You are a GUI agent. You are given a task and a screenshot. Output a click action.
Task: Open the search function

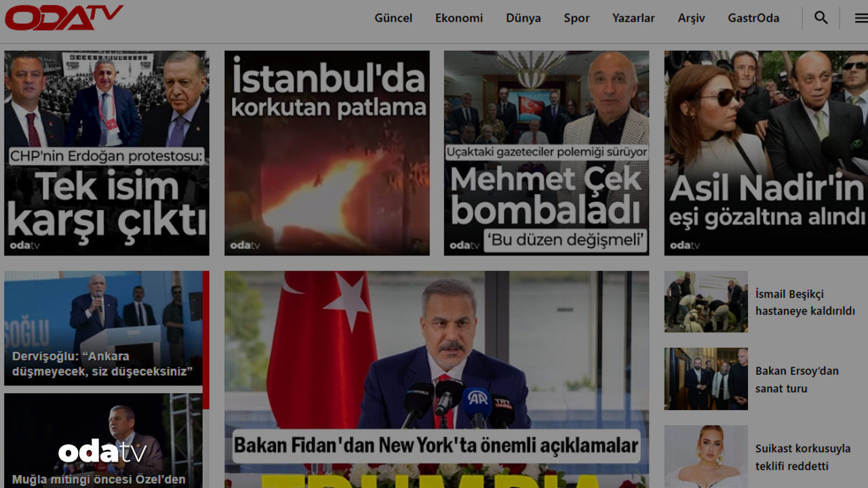pyautogui.click(x=821, y=18)
